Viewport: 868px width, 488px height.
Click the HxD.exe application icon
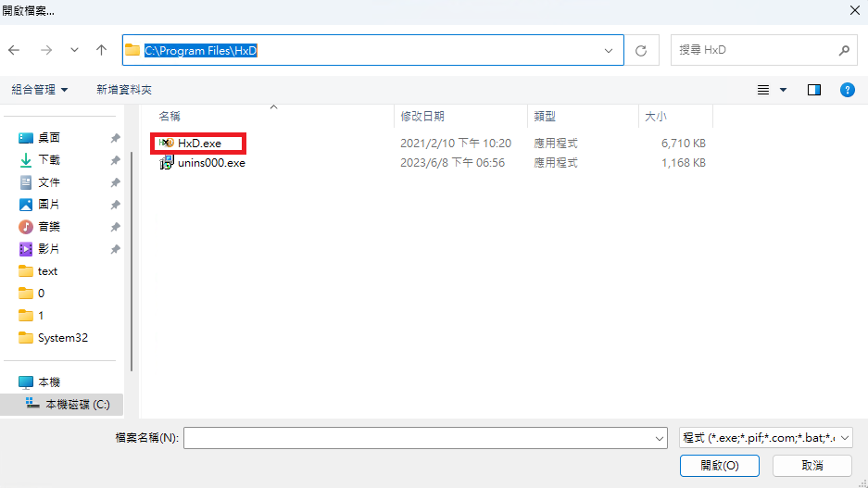click(166, 143)
